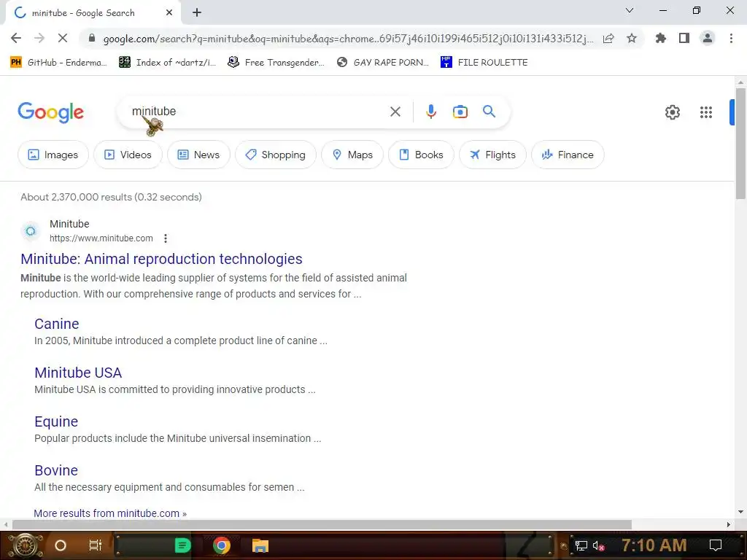Image resolution: width=747 pixels, height=560 pixels.
Task: Open the Equine sitelink
Action: 56,421
